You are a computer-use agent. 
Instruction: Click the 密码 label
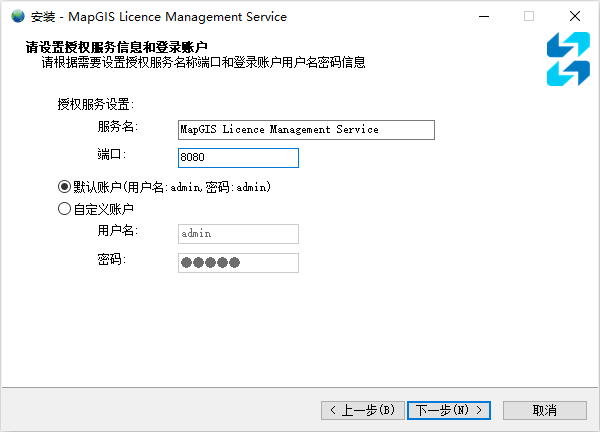pyautogui.click(x=110, y=259)
